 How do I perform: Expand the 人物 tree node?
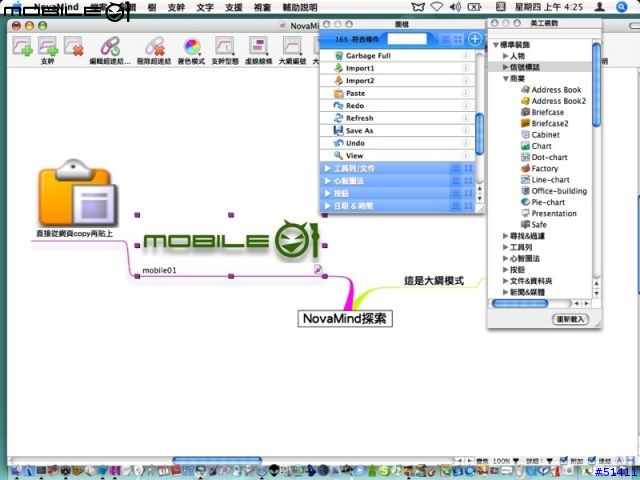506,56
